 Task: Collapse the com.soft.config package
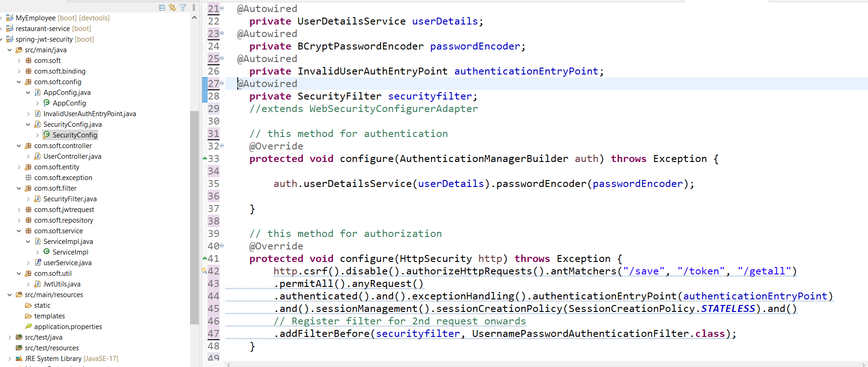click(19, 82)
